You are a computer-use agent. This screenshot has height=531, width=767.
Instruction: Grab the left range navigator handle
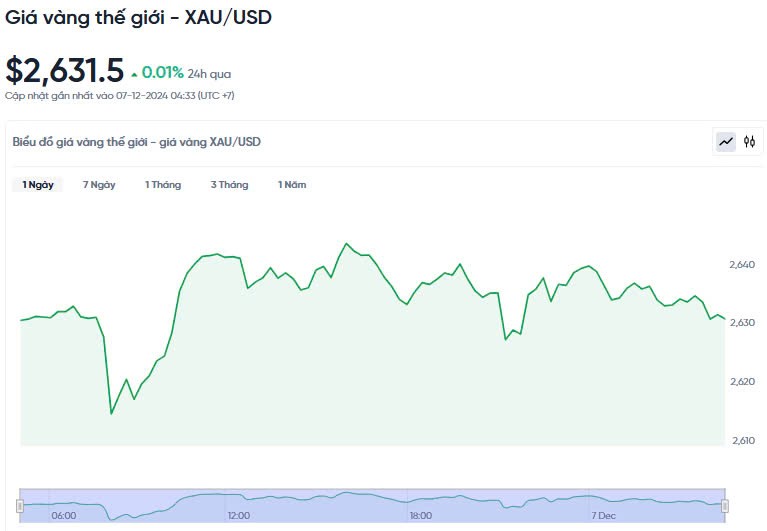click(x=21, y=505)
